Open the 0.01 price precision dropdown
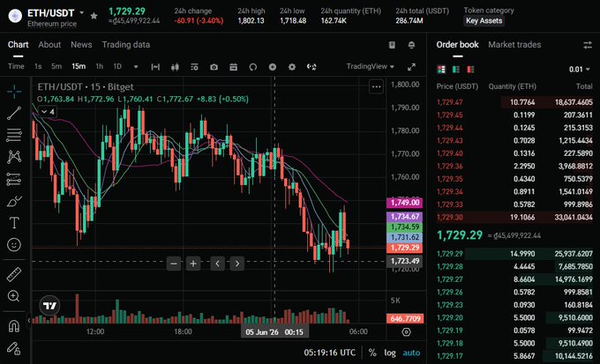The height and width of the screenshot is (364, 600). 580,70
